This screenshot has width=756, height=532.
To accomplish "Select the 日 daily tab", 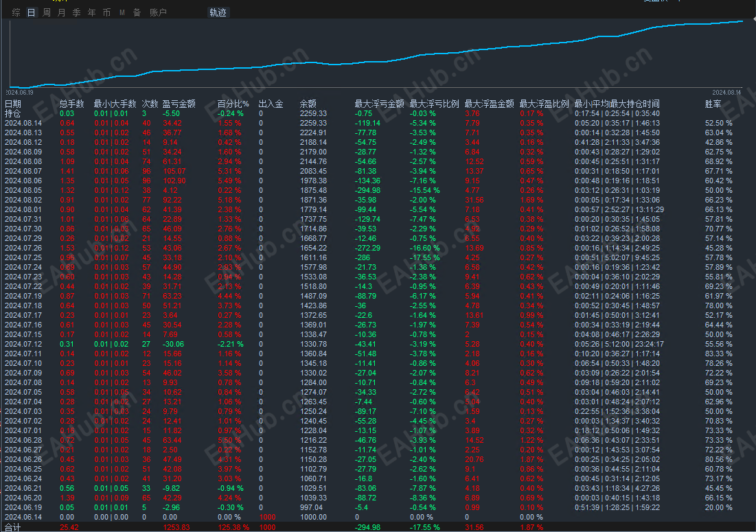I will coord(32,12).
